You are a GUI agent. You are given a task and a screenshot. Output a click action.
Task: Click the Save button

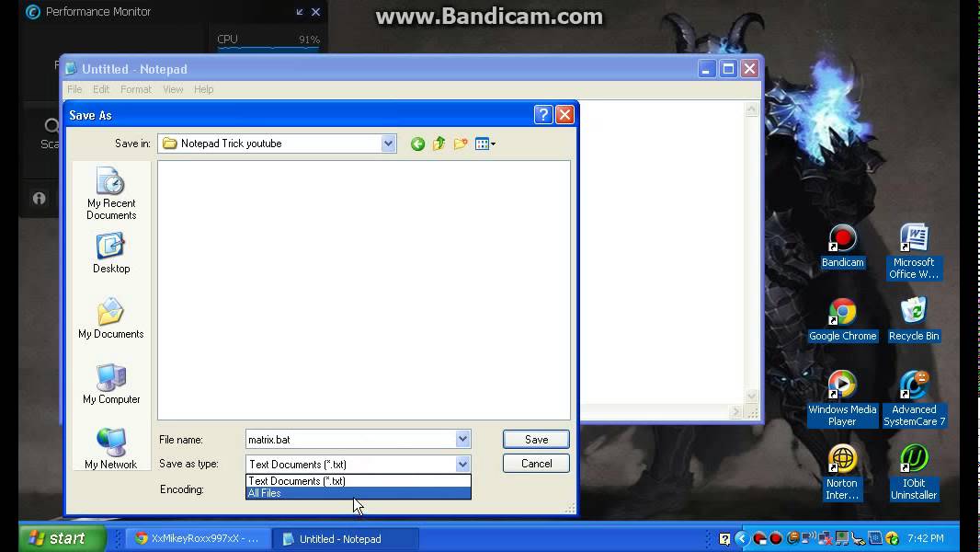tap(536, 440)
